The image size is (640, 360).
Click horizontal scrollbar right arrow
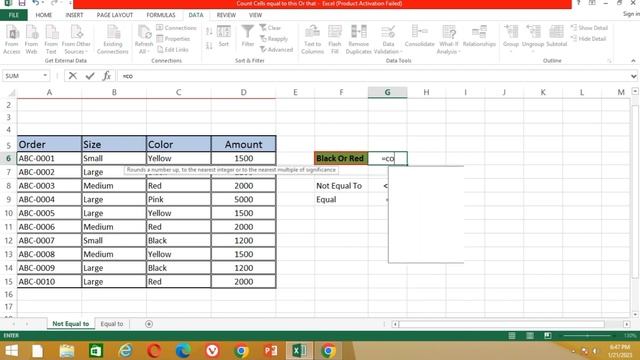(x=627, y=324)
